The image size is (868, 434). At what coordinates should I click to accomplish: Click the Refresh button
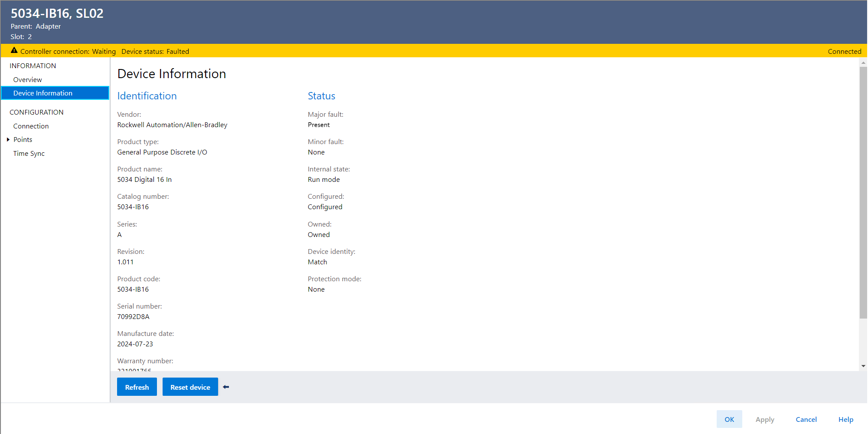(137, 387)
